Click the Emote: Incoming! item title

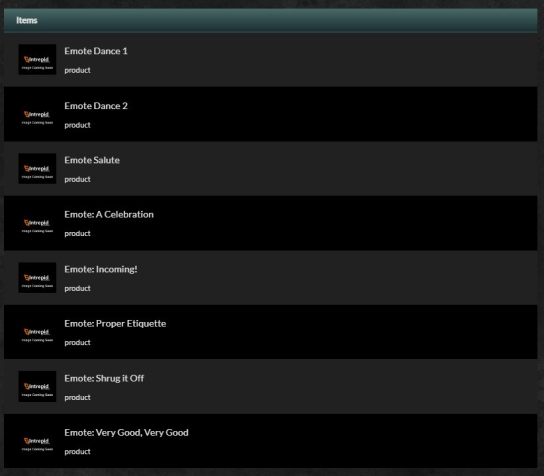(x=101, y=269)
